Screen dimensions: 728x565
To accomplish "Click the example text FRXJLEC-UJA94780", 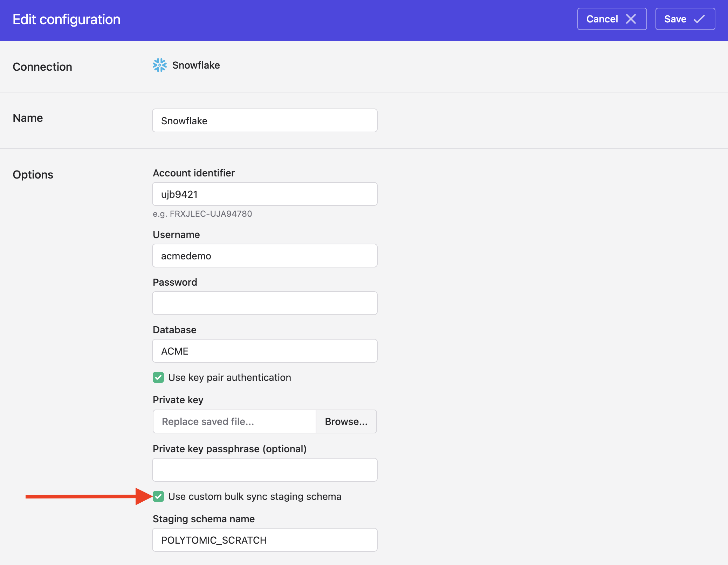I will pos(211,214).
